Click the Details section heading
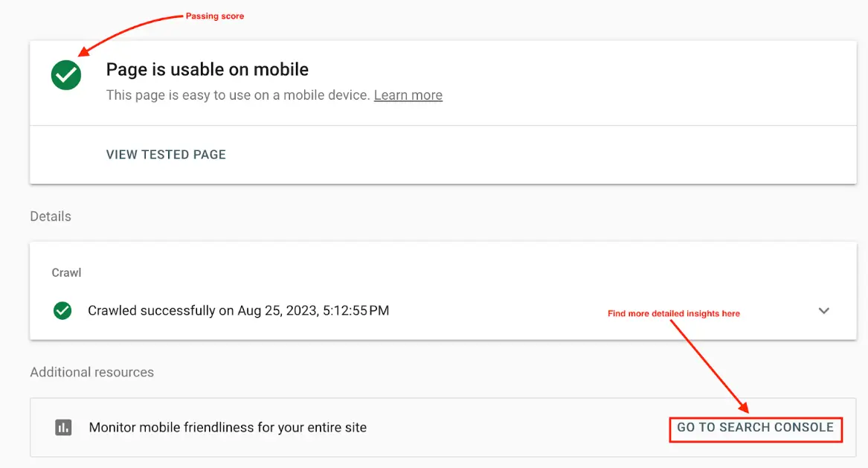 [x=50, y=216]
